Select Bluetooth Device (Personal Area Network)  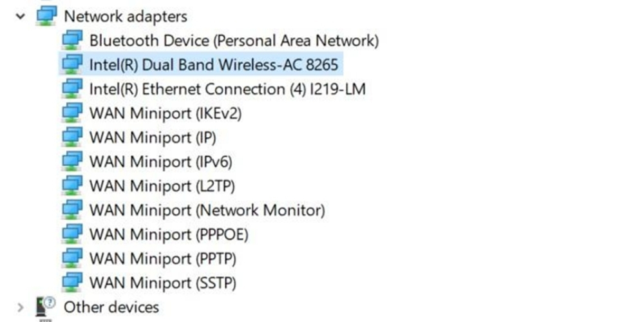point(234,41)
